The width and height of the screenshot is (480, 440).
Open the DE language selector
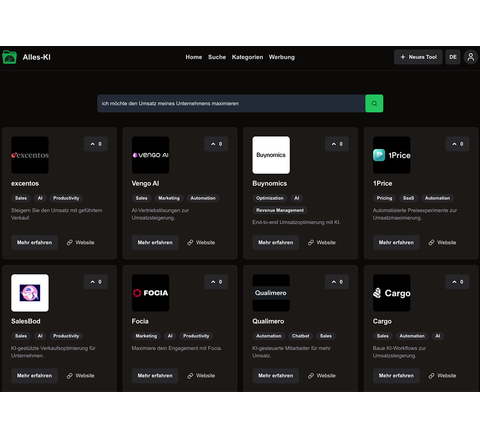tap(453, 57)
